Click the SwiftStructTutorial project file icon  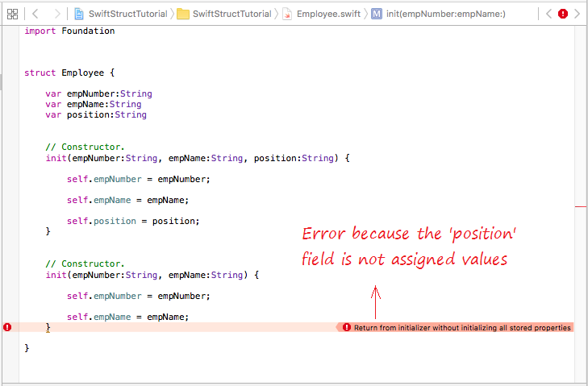click(x=79, y=14)
